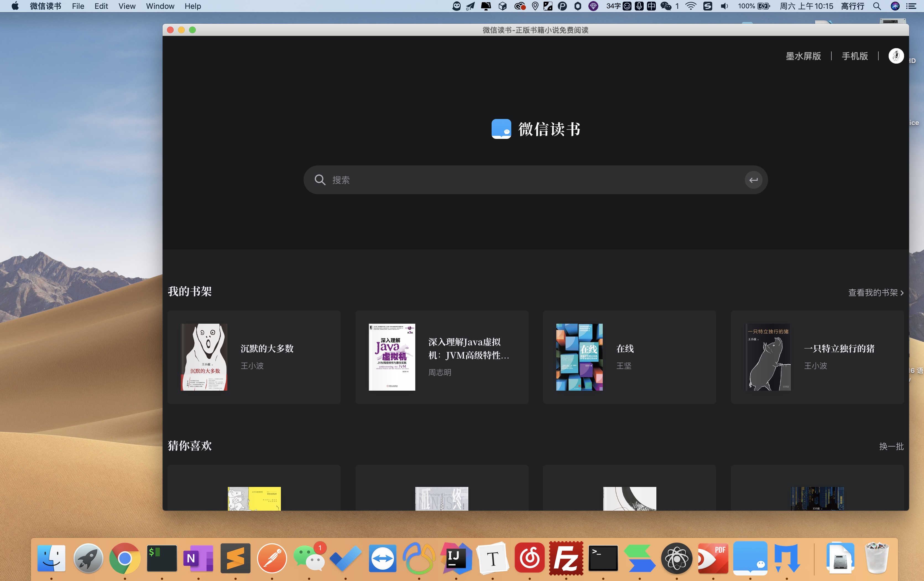Screen dimensions: 924x581
Task: Open the File menu
Action: pyautogui.click(x=78, y=6)
